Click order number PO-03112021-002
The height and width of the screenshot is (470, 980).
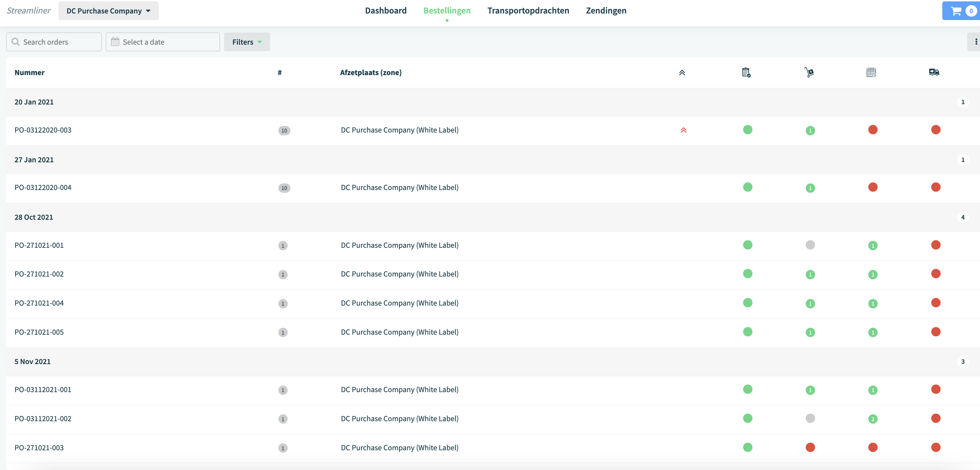click(x=43, y=419)
